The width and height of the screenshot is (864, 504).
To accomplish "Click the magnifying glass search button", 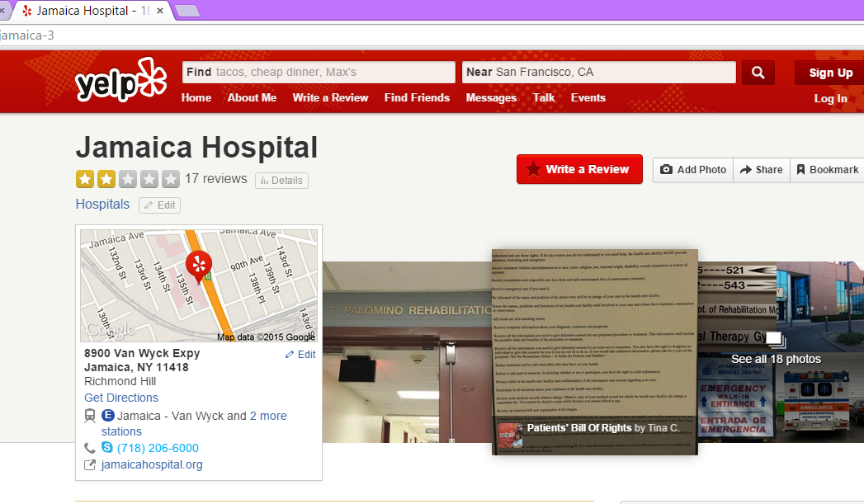I will click(x=758, y=73).
